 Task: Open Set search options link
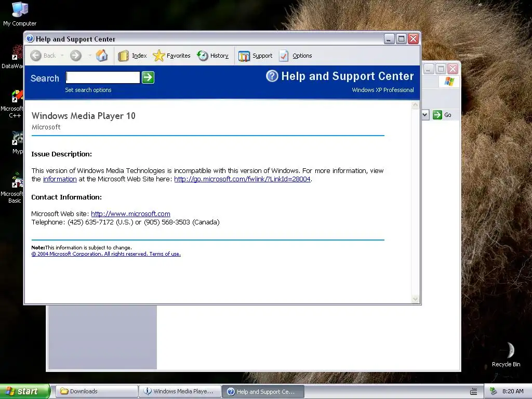pos(88,90)
